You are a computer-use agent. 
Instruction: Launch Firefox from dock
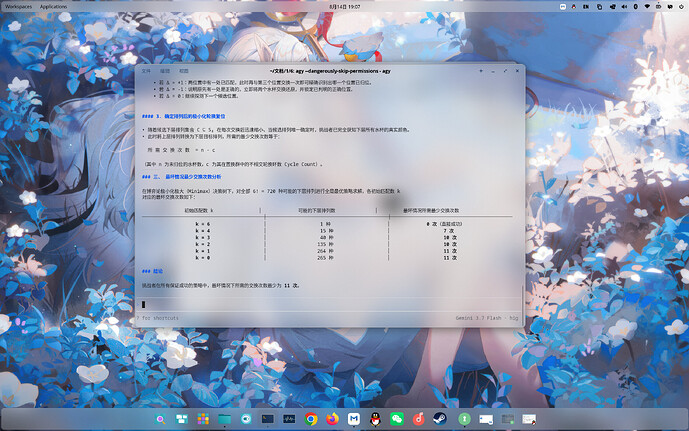click(x=332, y=419)
